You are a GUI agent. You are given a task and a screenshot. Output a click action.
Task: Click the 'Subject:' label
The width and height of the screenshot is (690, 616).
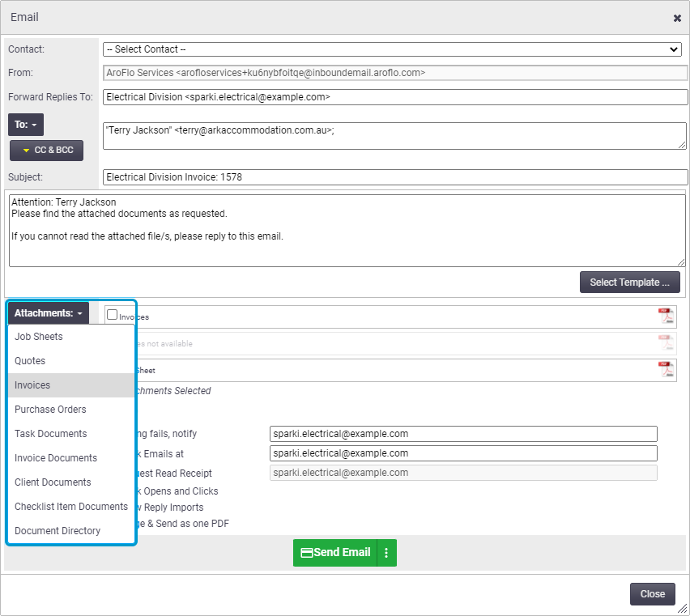point(26,177)
